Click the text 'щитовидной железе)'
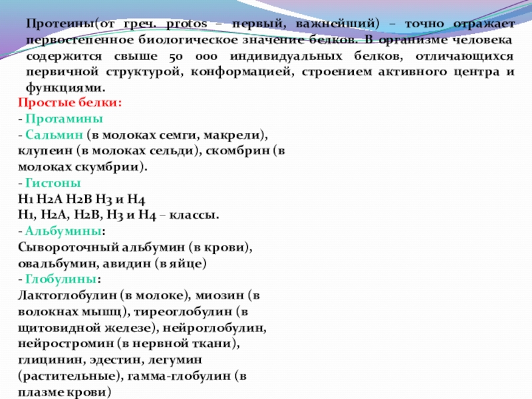 pos(88,328)
